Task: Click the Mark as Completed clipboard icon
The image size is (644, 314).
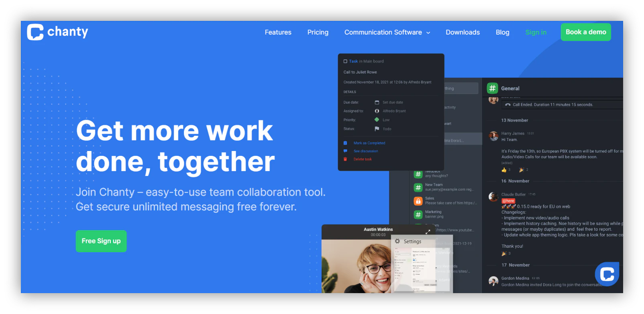Action: coord(345,143)
